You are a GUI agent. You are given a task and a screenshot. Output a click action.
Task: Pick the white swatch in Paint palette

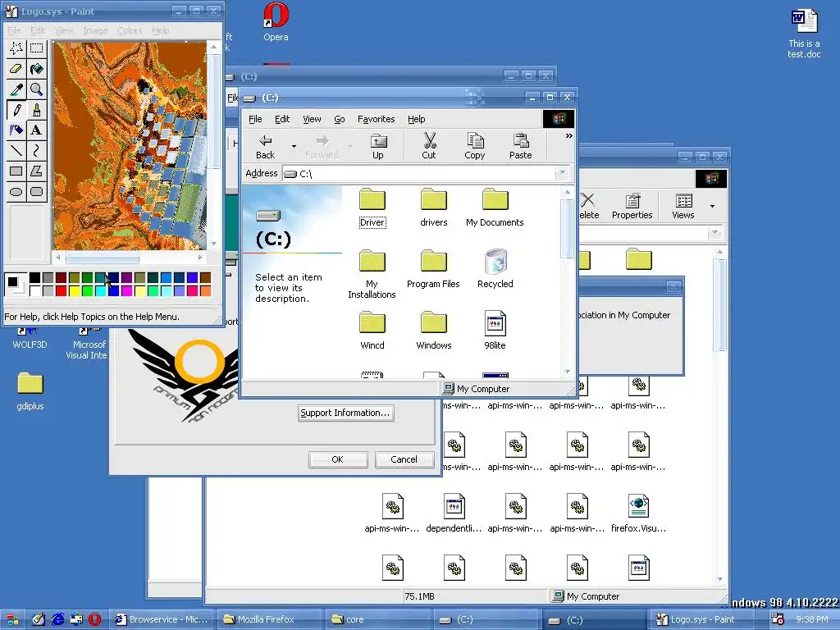pos(34,291)
